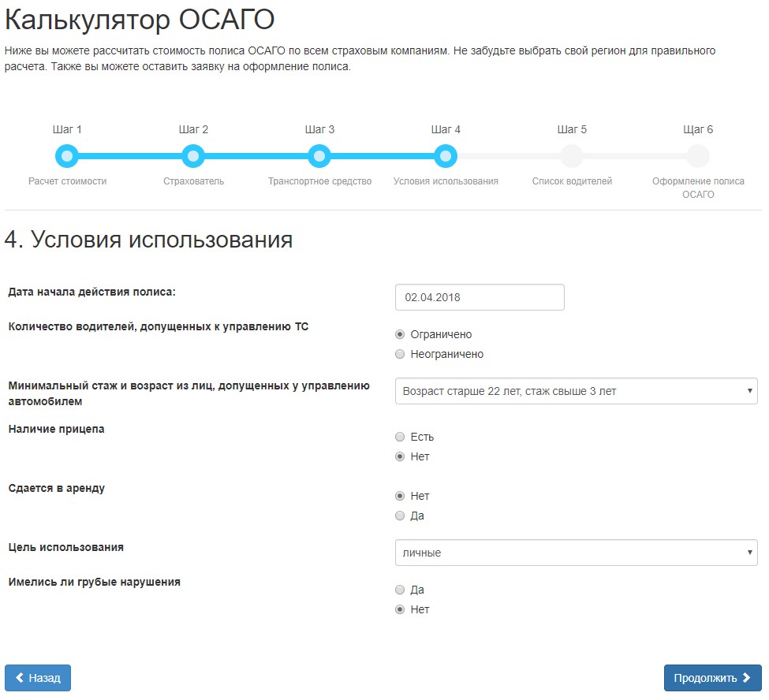Click the gray Шаг 6 circle
The height and width of the screenshot is (700, 769).
click(698, 155)
